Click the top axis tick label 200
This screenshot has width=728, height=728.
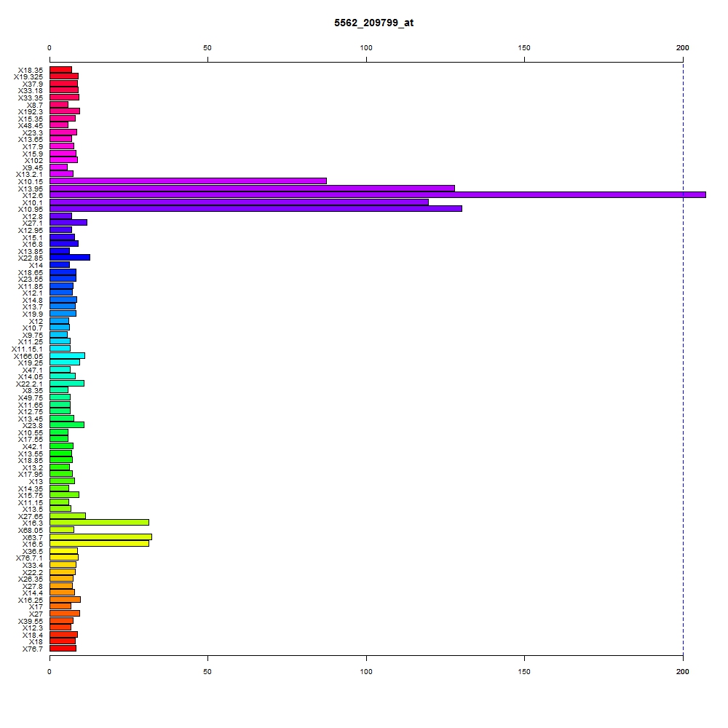683,48
